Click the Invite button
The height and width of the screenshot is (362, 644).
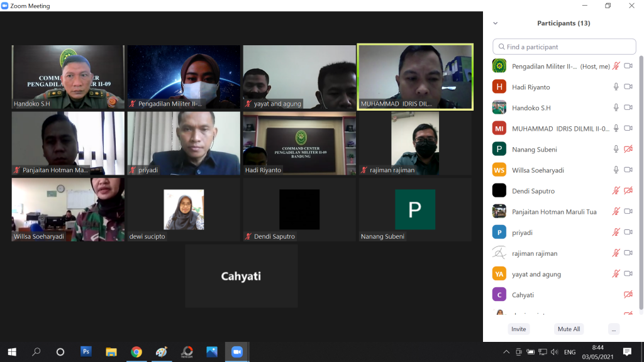coord(518,329)
